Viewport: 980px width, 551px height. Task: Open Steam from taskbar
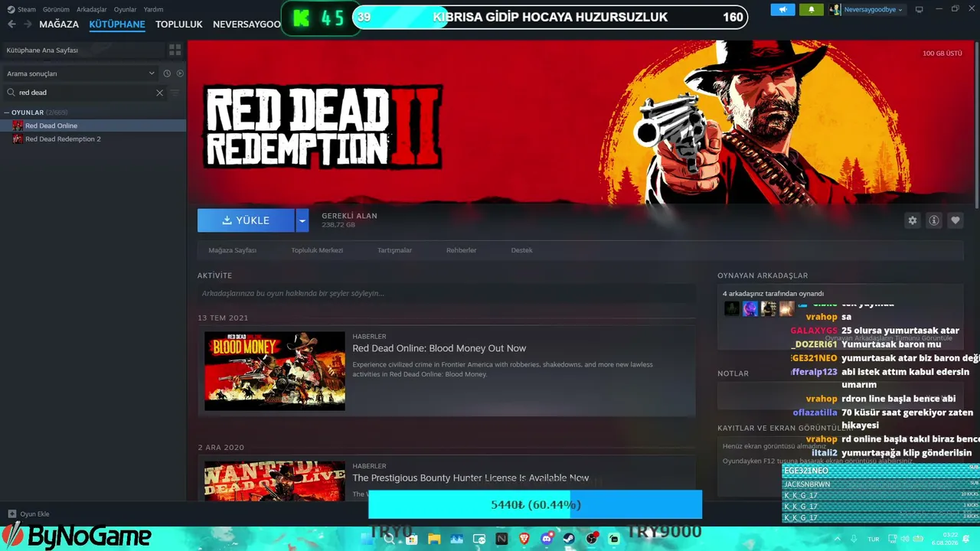[569, 539]
